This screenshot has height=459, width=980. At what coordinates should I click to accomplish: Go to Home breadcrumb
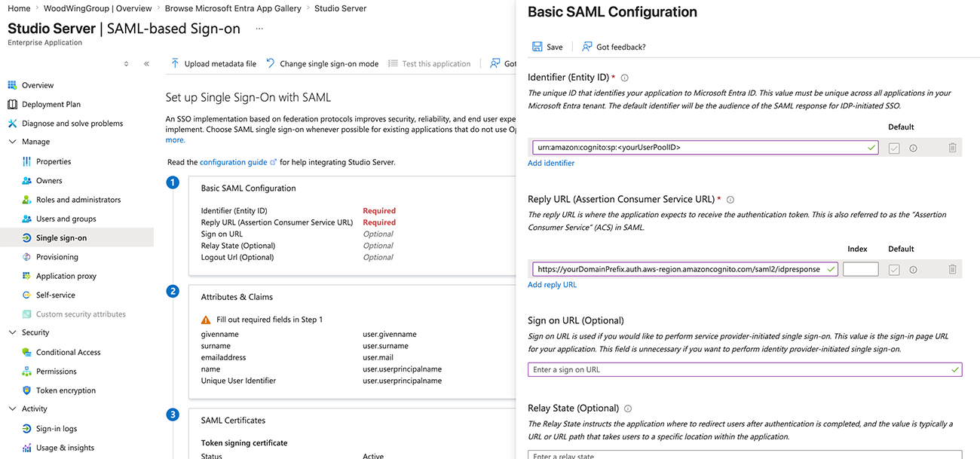pos(19,8)
